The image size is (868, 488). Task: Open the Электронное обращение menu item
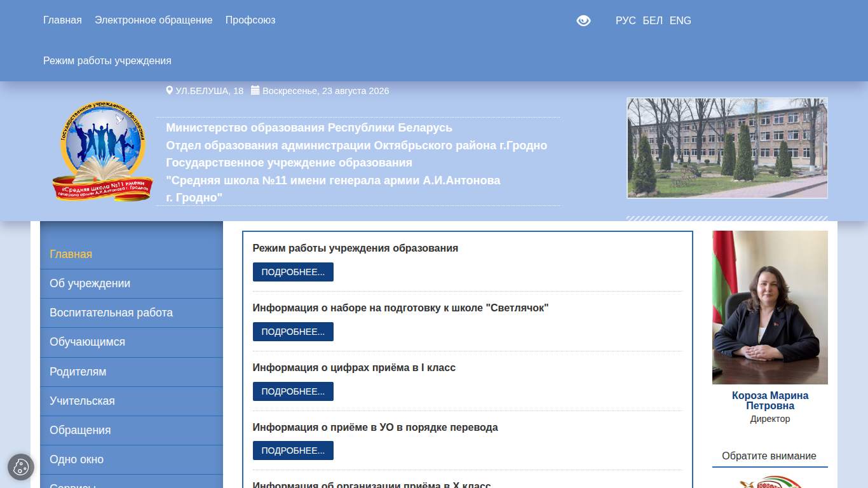tap(154, 20)
